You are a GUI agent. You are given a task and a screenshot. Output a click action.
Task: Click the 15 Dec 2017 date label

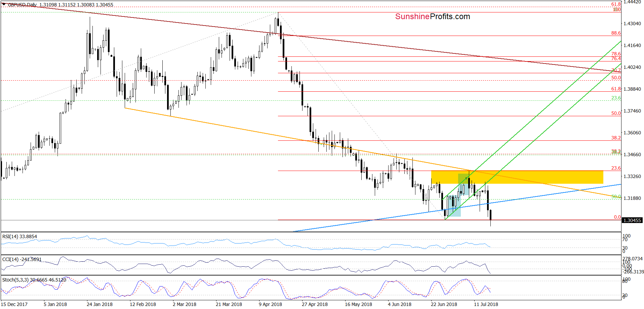pos(14,304)
